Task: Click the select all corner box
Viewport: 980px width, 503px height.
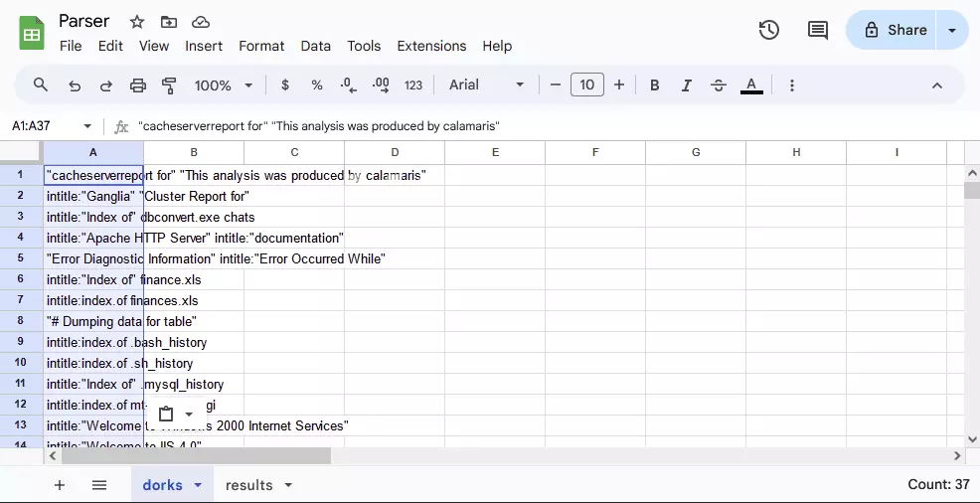Action: tap(21, 152)
